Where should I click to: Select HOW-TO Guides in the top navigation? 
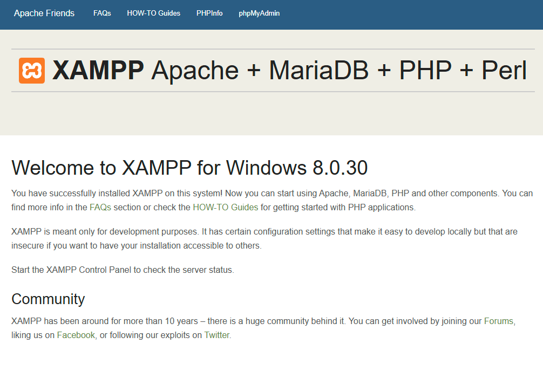pyautogui.click(x=153, y=13)
